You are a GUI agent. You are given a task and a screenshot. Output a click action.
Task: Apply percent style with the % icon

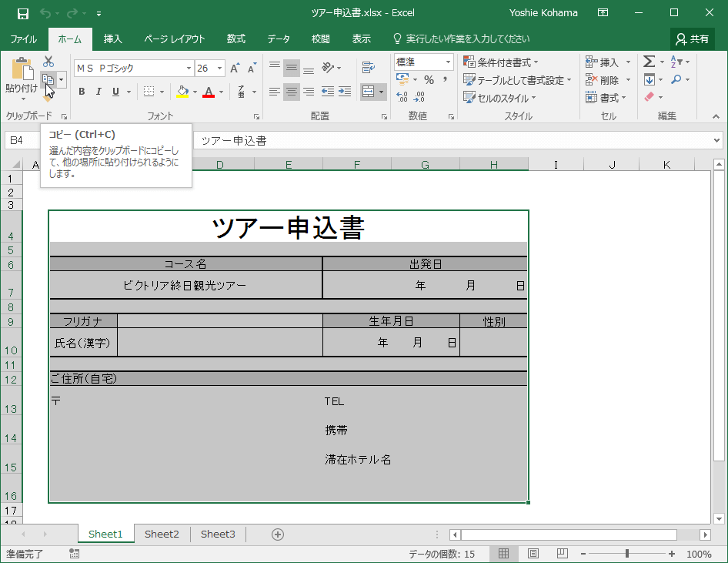[429, 80]
